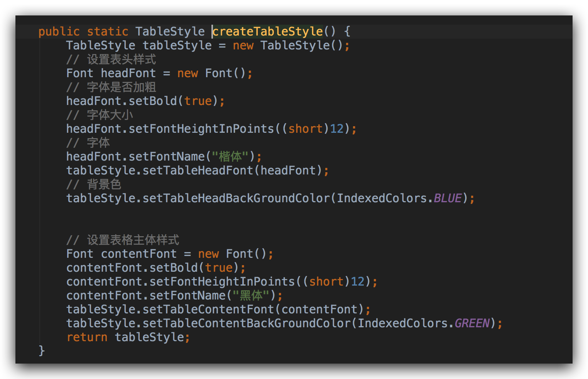Click the GREEN constant in IndexedColors
This screenshot has width=588, height=379.
[x=472, y=323]
